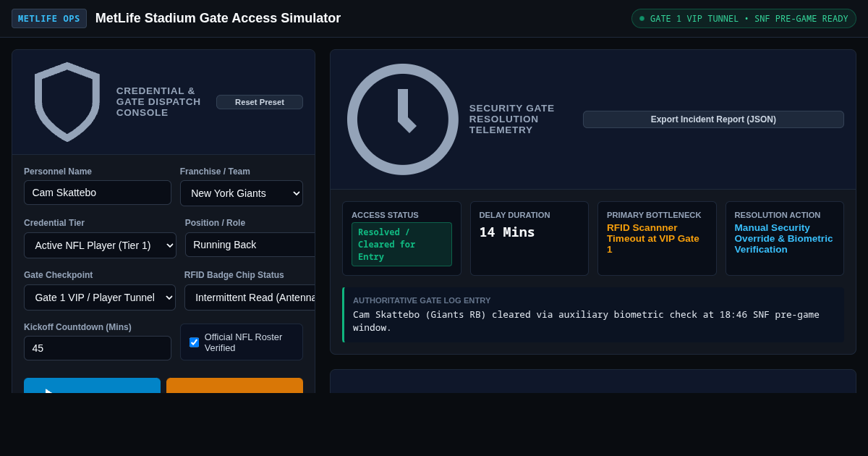Click the Official NFL Roster Verified label
Screen dimensions: 868x456
(244, 342)
